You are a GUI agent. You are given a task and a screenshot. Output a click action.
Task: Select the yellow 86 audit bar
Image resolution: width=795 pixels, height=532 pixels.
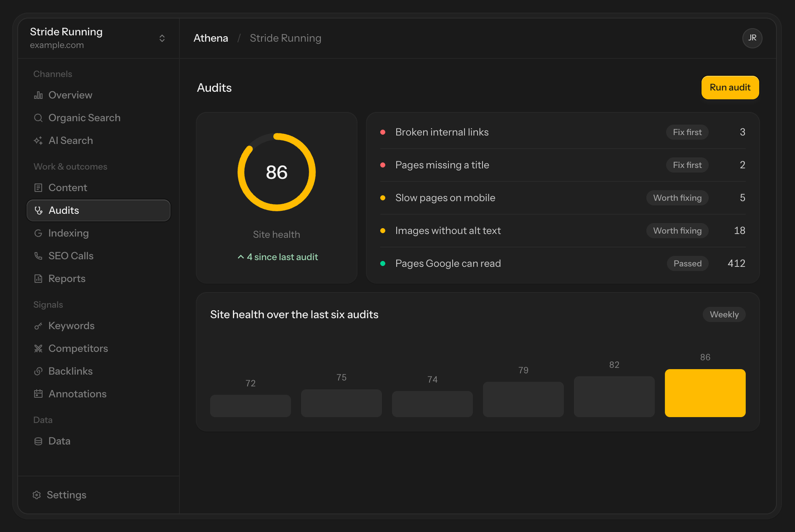click(x=705, y=393)
